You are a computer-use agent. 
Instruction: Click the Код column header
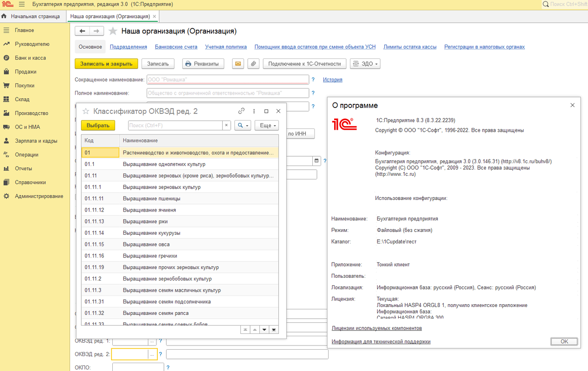(100, 141)
